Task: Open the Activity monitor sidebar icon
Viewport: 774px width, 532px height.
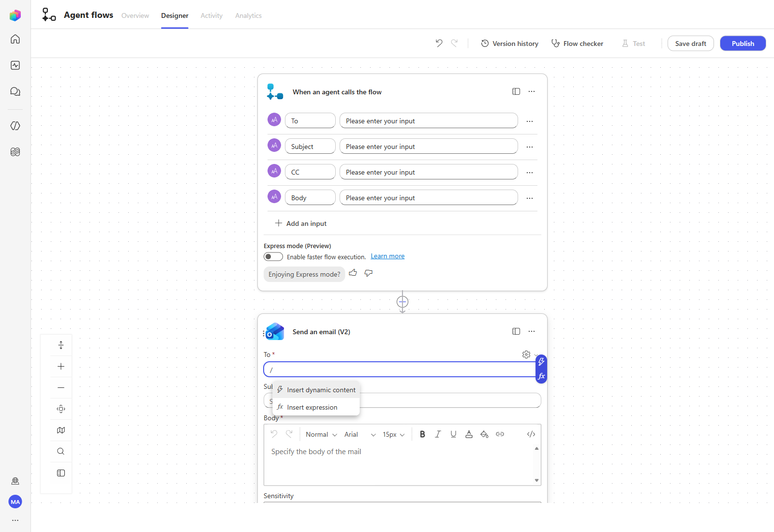Action: [x=15, y=65]
